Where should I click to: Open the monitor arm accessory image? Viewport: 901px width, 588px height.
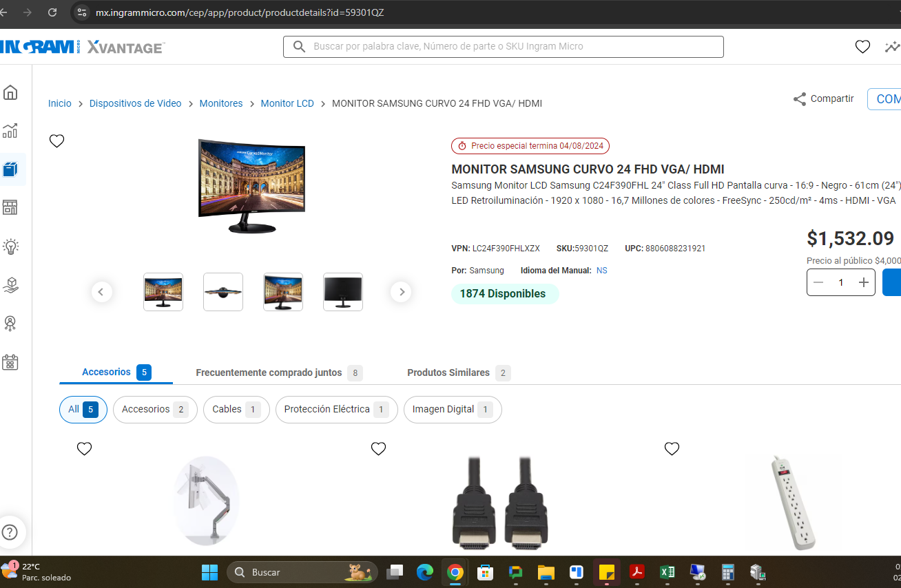coord(206,501)
